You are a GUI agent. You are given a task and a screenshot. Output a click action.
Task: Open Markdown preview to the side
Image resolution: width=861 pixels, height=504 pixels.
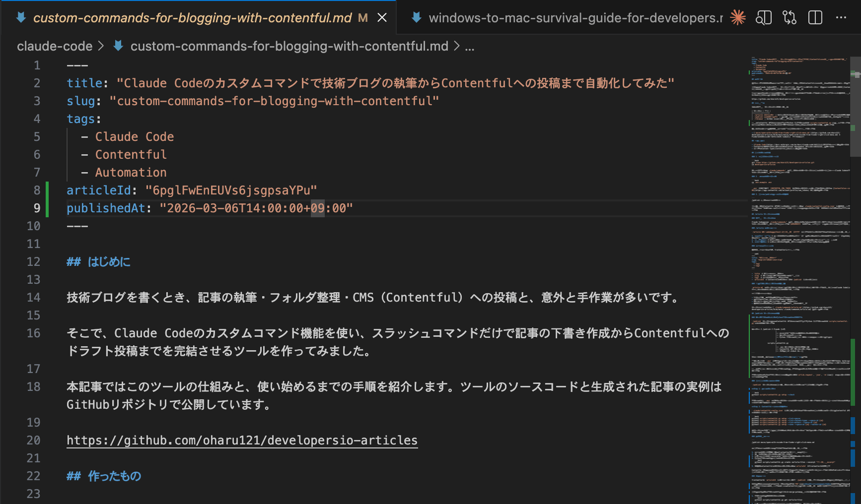764,18
